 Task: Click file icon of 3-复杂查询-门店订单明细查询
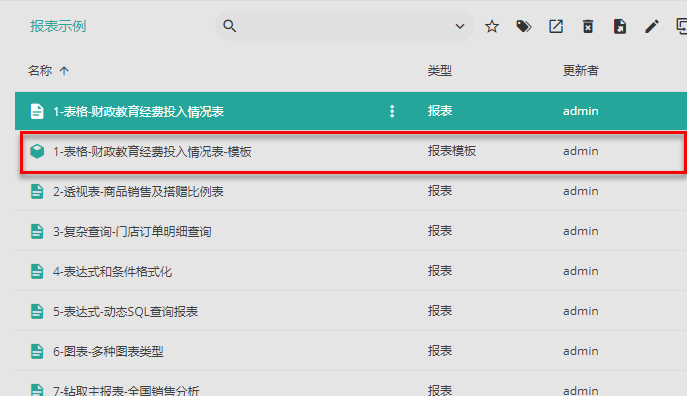coord(37,231)
